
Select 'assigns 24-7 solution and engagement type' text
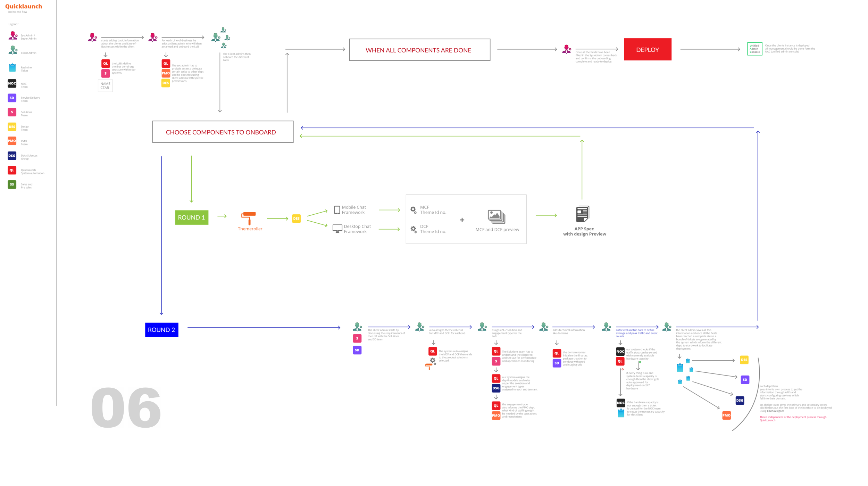coord(507,333)
